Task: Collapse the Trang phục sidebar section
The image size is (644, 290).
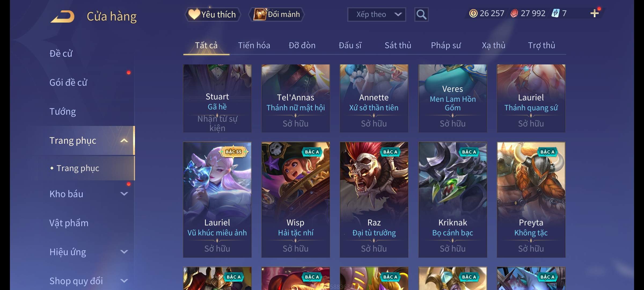Action: tap(124, 140)
